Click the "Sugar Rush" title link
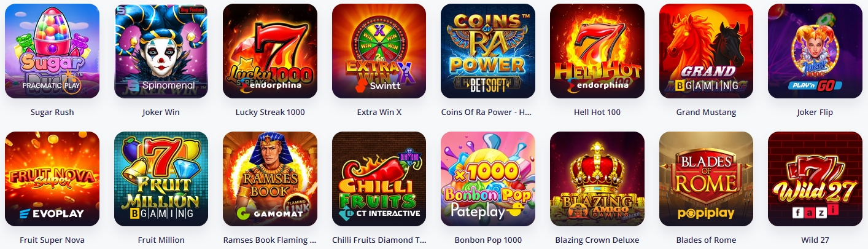868x249 pixels. click(x=52, y=113)
